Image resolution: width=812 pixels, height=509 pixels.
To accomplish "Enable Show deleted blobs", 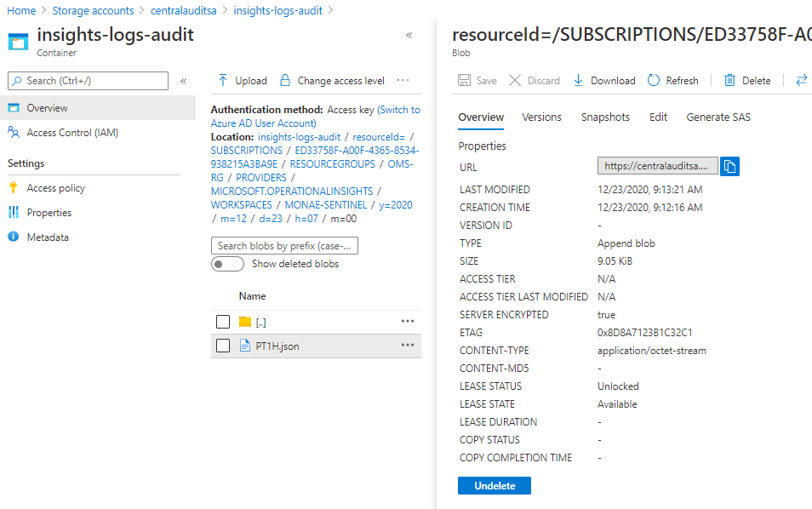I will pyautogui.click(x=226, y=264).
